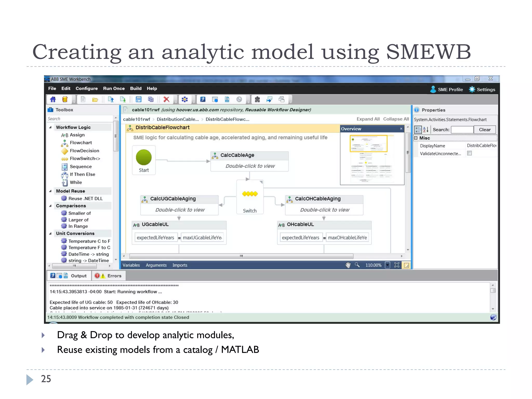
Task: Create new document via blank page icon
Action: pyautogui.click(x=83, y=99)
